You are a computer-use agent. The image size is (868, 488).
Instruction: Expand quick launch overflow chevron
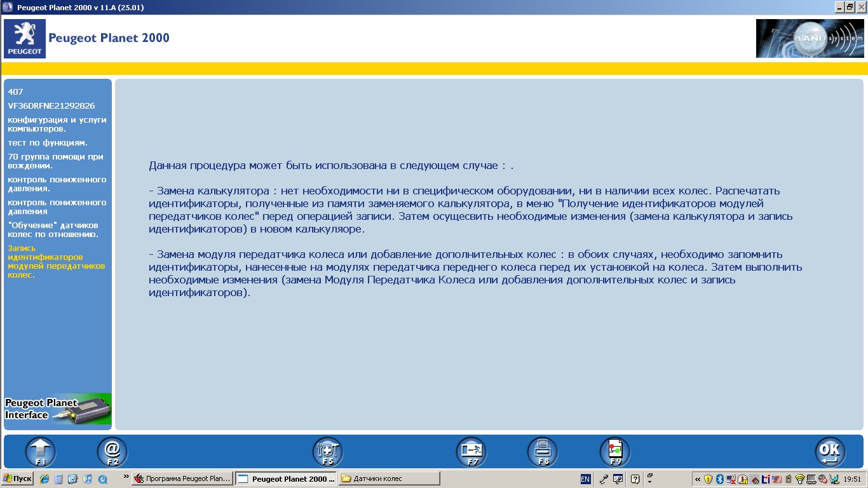126,476
